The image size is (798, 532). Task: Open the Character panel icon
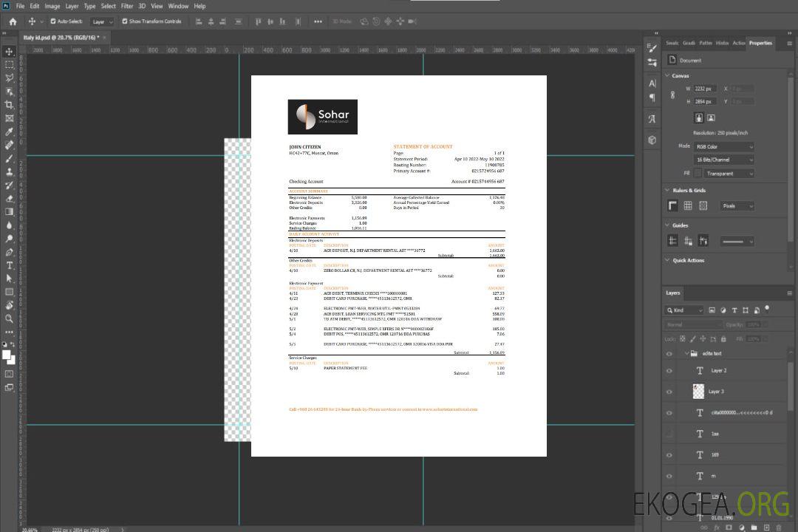pos(652,83)
